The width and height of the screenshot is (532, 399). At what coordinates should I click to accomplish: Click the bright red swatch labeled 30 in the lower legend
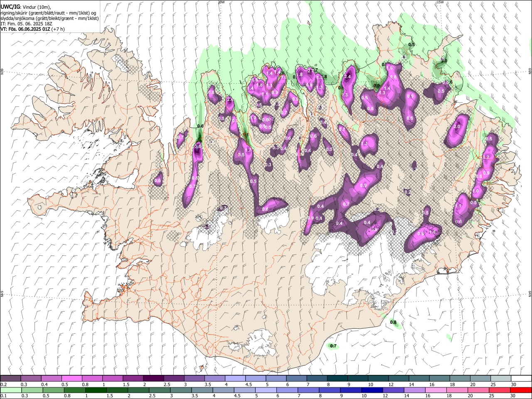click(521, 390)
